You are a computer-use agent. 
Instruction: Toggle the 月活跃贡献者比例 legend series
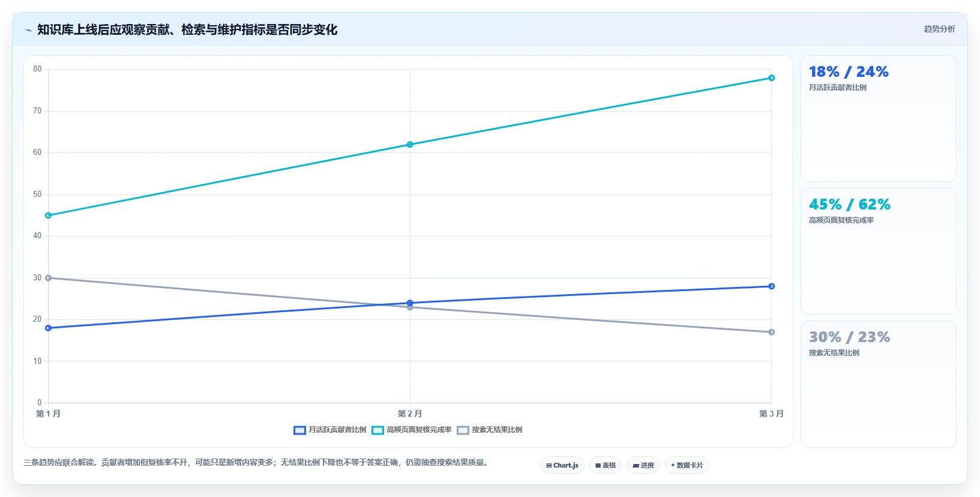point(329,430)
